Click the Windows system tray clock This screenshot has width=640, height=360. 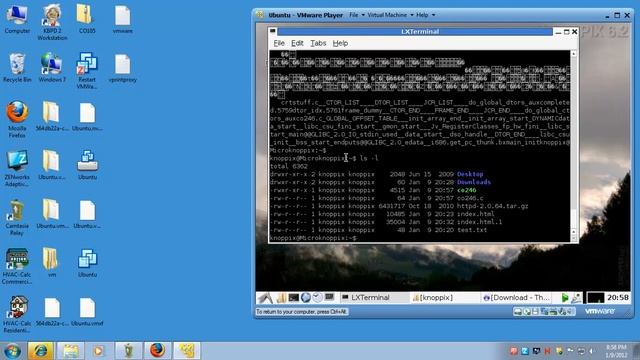click(x=616, y=351)
